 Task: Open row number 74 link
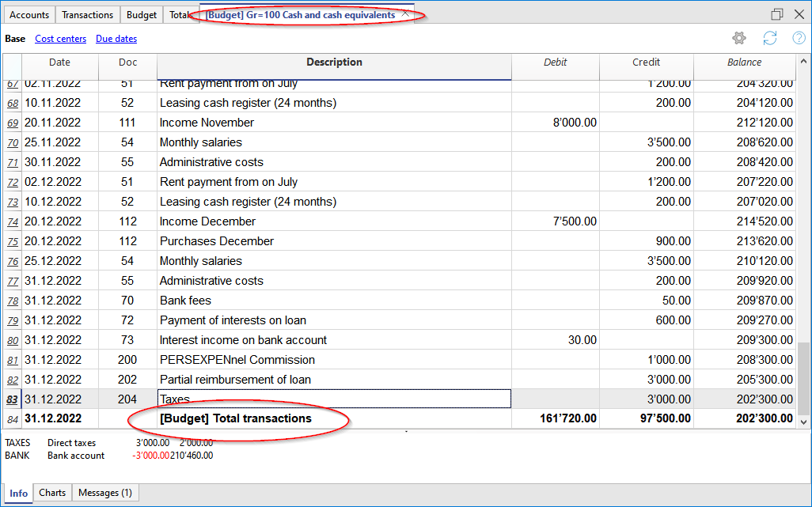point(12,221)
